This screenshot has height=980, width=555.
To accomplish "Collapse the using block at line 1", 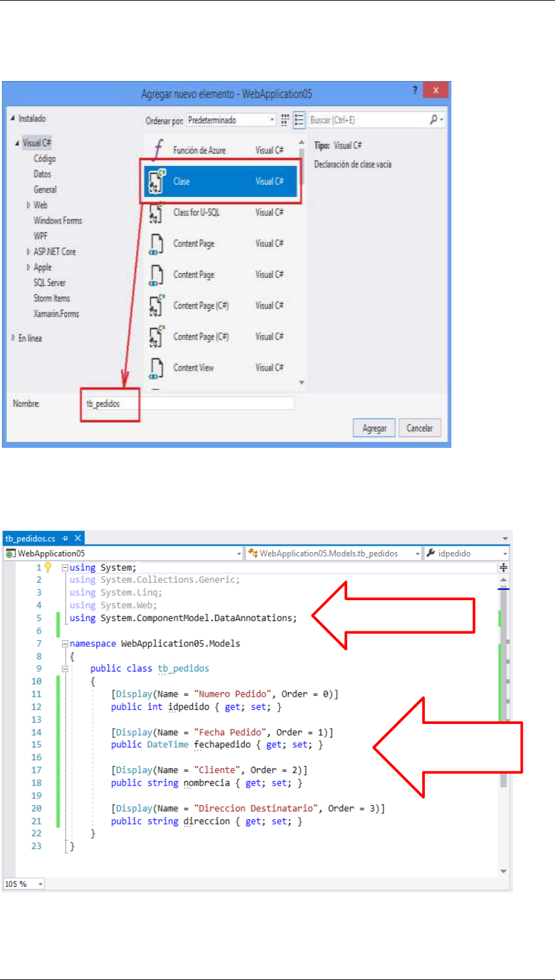I will 64,567.
